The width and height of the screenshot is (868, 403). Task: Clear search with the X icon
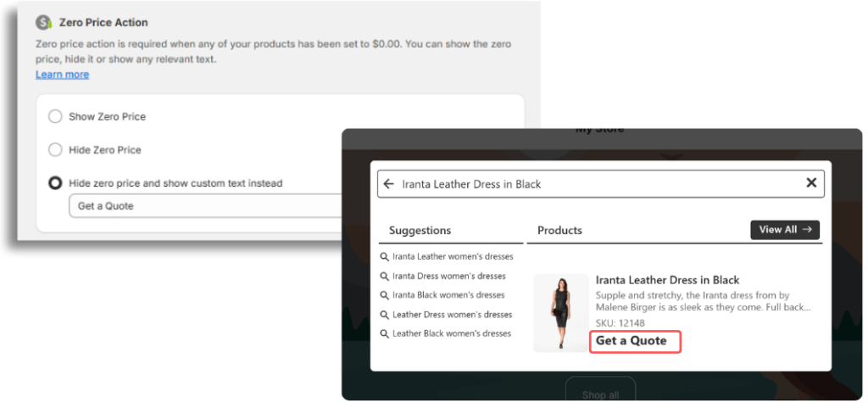point(811,182)
